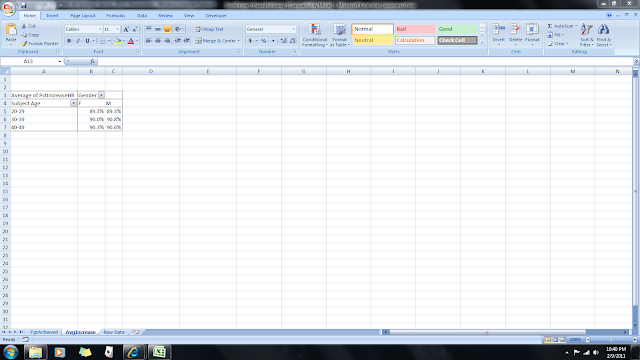The image size is (640, 360).
Task: Cut the selection with the scissors icon
Action: [29, 26]
